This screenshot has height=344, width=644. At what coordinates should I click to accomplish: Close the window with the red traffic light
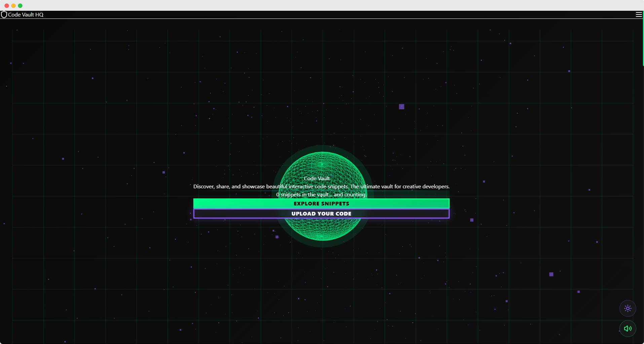(6, 5)
